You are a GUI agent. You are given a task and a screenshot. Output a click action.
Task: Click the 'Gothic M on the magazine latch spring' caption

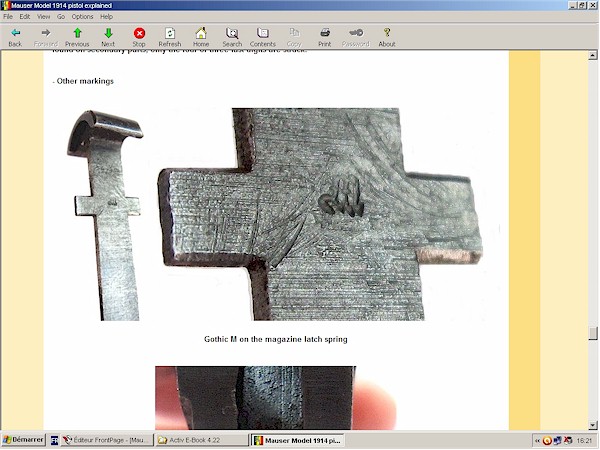click(276, 339)
